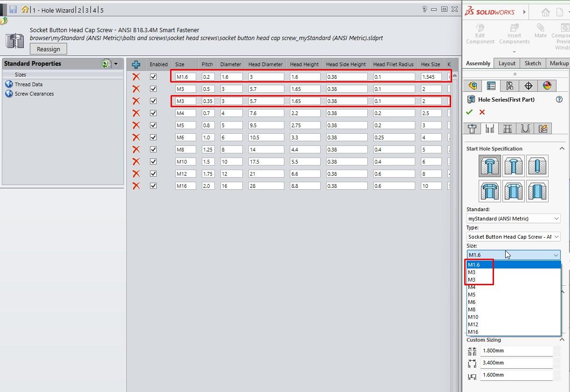Collapse the Custom Sizing section
Image resolution: width=570 pixels, height=392 pixels.
[562, 340]
